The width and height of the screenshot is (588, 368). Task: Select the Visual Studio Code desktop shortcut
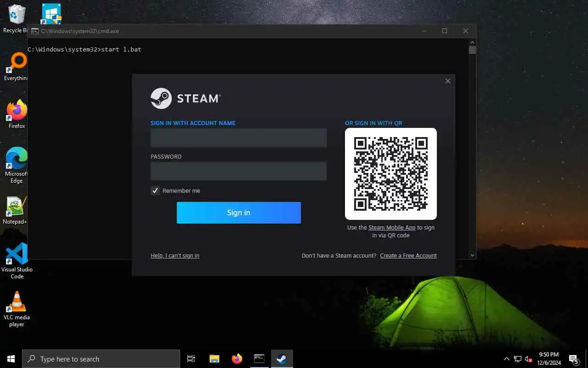[x=17, y=261]
